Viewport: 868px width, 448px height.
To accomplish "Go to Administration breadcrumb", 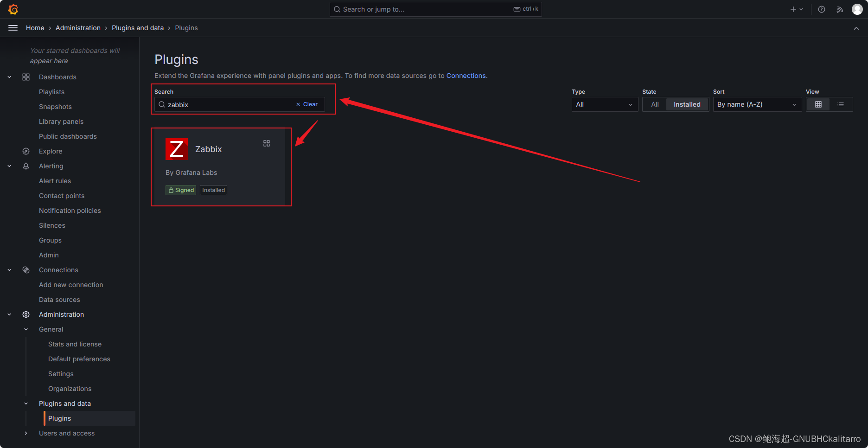I will (x=78, y=28).
